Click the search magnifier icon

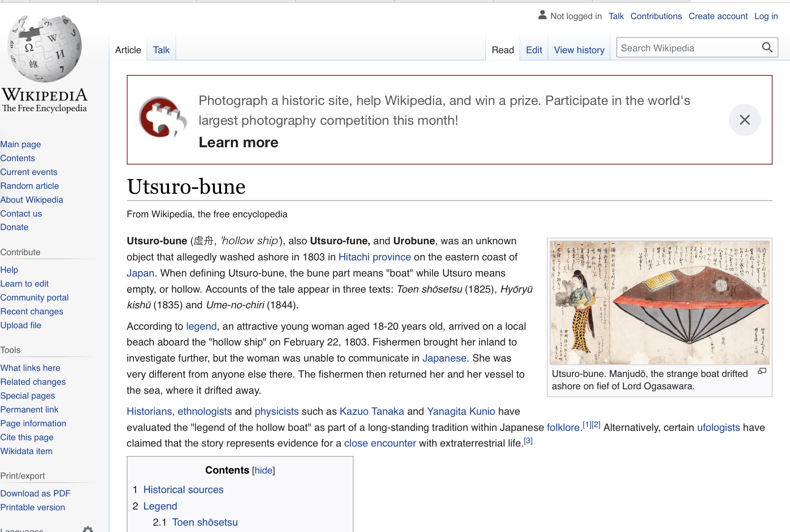point(767,48)
